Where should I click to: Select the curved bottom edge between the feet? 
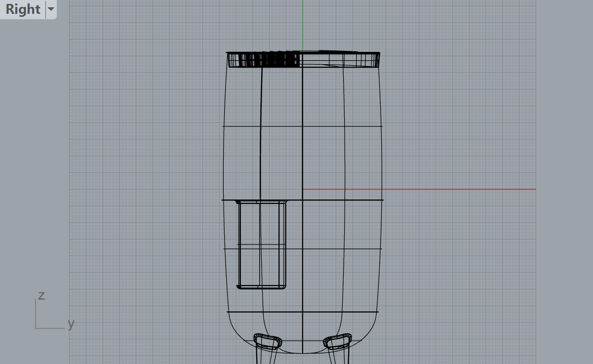point(303,353)
